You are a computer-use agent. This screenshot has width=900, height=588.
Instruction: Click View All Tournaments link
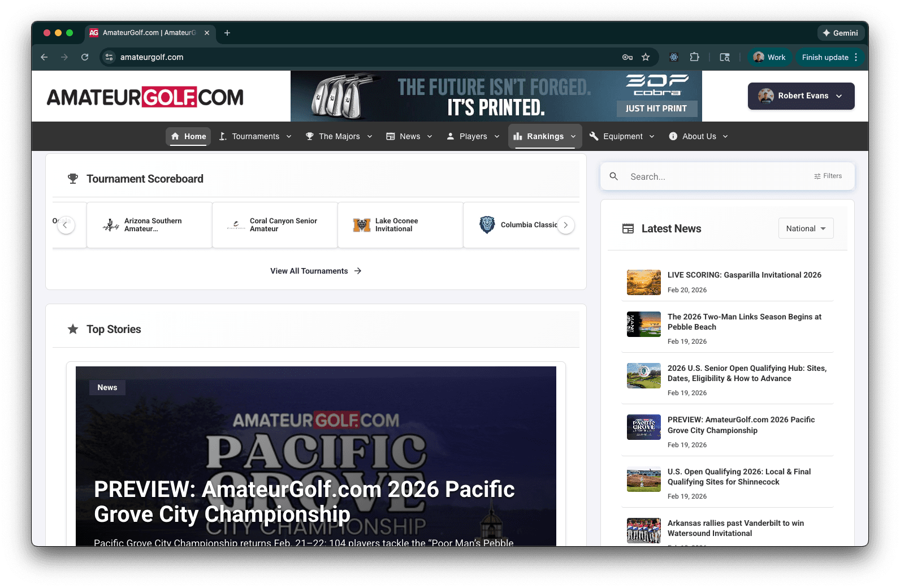click(315, 271)
